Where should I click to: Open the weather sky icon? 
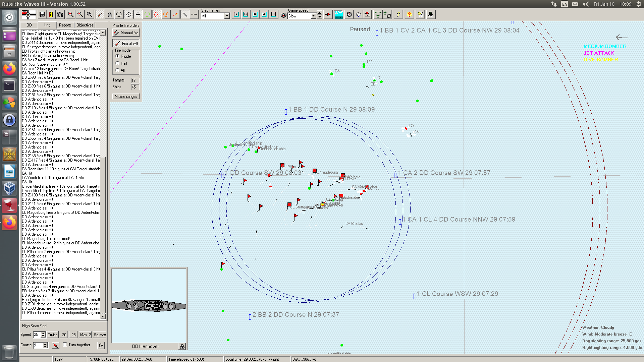tap(339, 14)
